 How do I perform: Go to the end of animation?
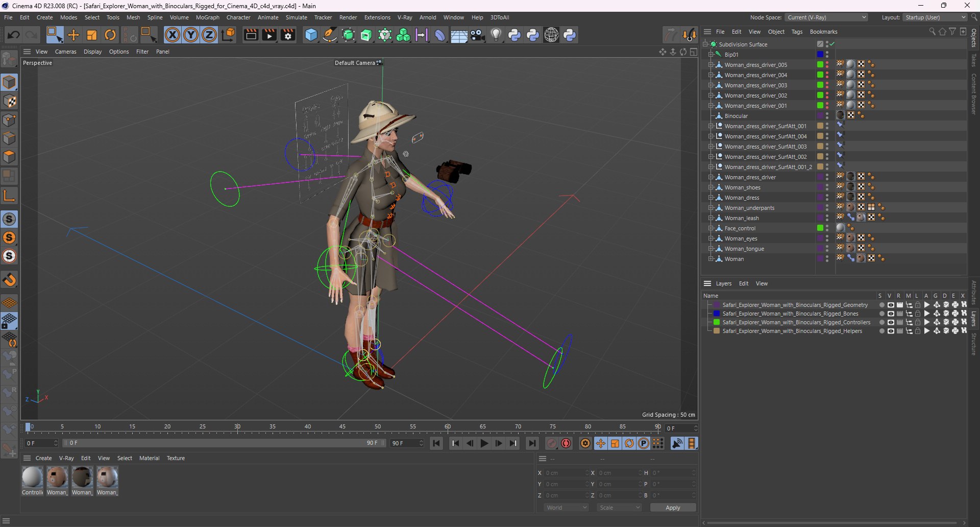tap(532, 443)
